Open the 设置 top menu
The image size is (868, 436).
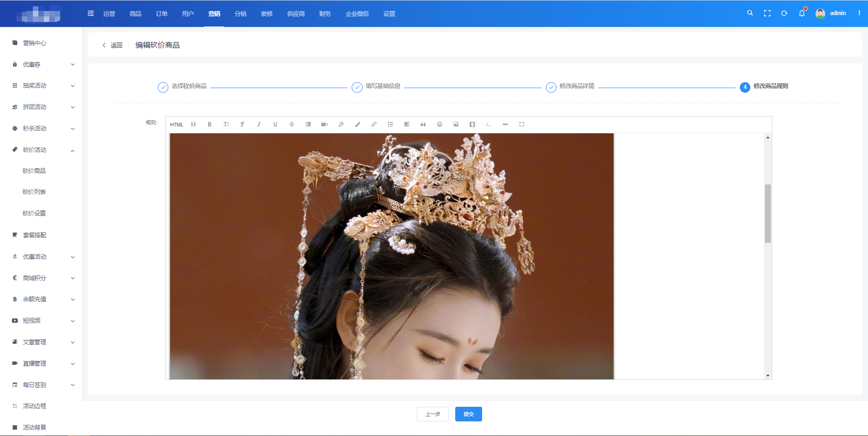(390, 14)
